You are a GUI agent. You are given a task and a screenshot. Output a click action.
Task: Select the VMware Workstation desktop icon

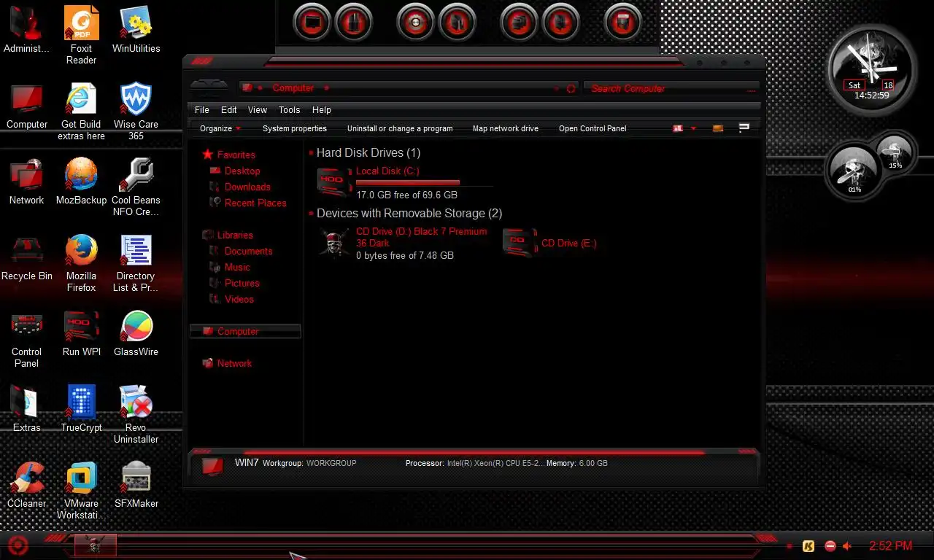pos(81,491)
